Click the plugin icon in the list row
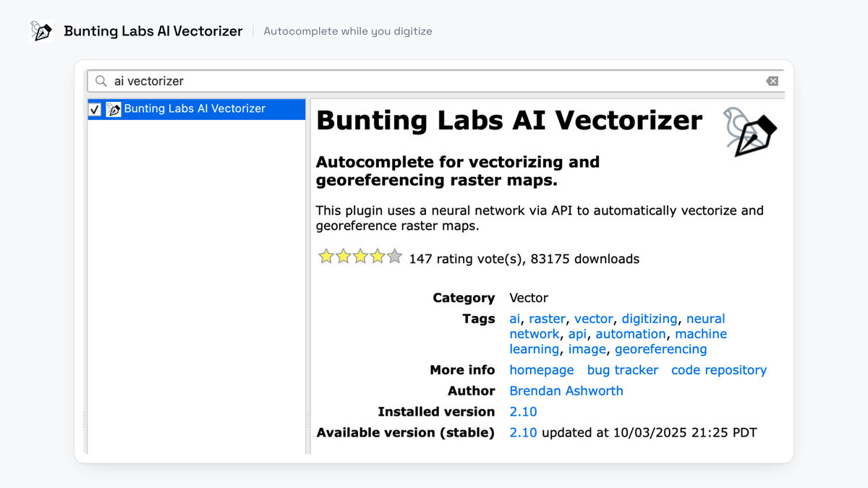Viewport: 868px width, 488px height. point(114,109)
